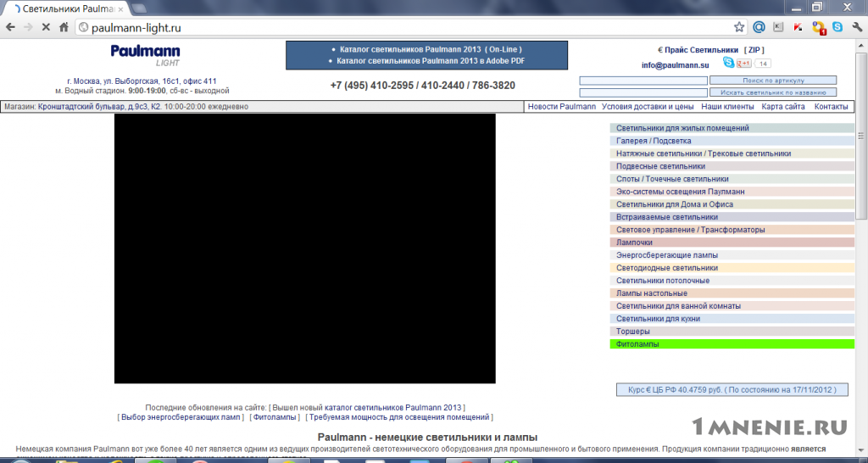868x463 pixels.
Task: Select the green Фитолампы category
Action: (732, 344)
